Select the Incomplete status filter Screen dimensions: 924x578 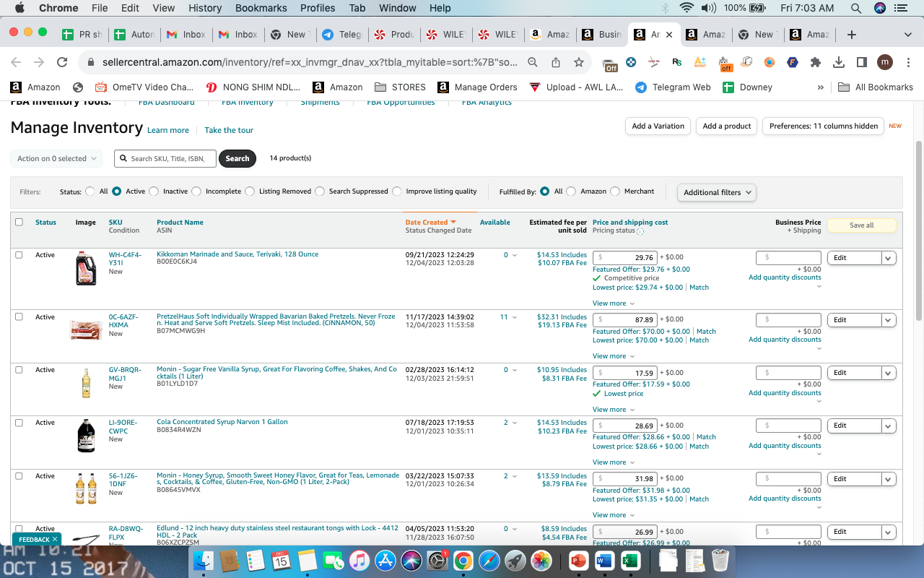(x=196, y=191)
